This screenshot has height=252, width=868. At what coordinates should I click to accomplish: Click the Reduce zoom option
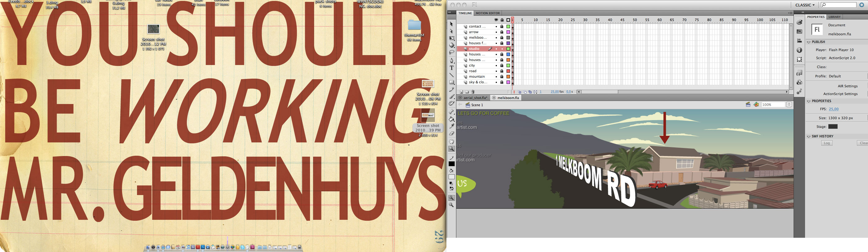(x=452, y=205)
